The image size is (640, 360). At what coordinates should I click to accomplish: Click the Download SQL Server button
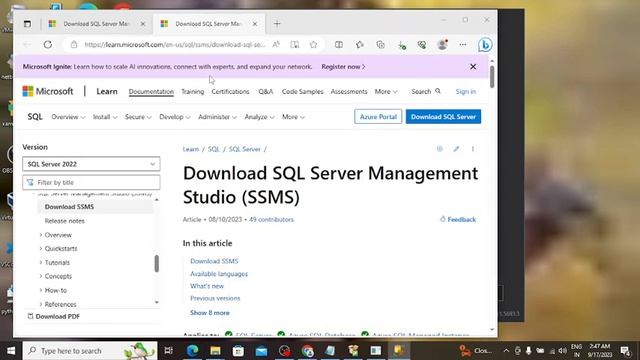(443, 117)
